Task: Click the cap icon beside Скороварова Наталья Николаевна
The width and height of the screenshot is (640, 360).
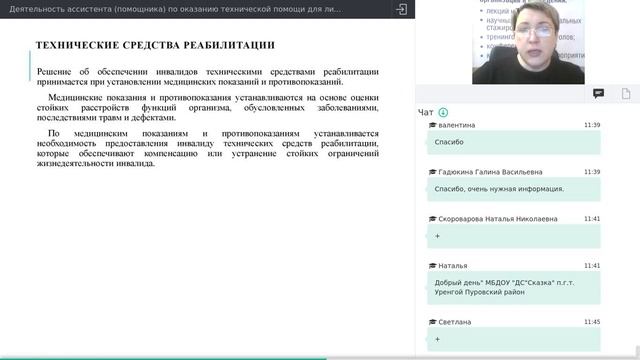Action: 433,219
